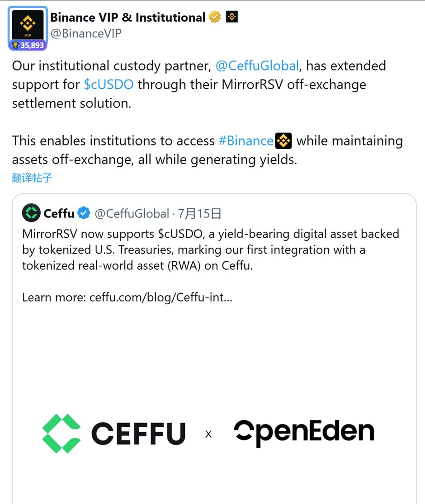Click the 35,893 trophy score badge
The image size is (425, 504).
tap(28, 45)
